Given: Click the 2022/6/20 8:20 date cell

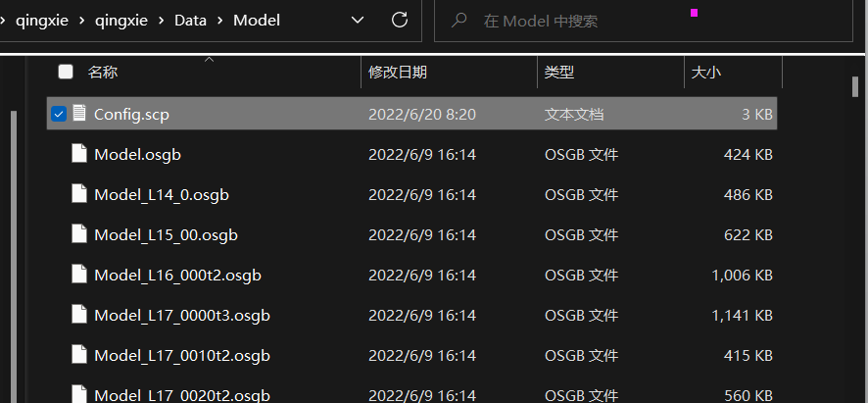Looking at the screenshot, I should 422,114.
